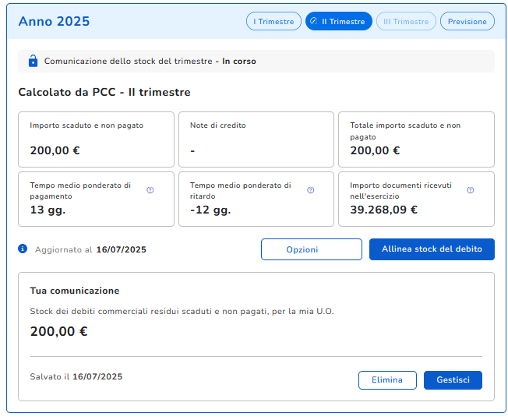Show help for Importo documenti ricevuti nell'esercizio
This screenshot has height=420, width=508.
[471, 190]
